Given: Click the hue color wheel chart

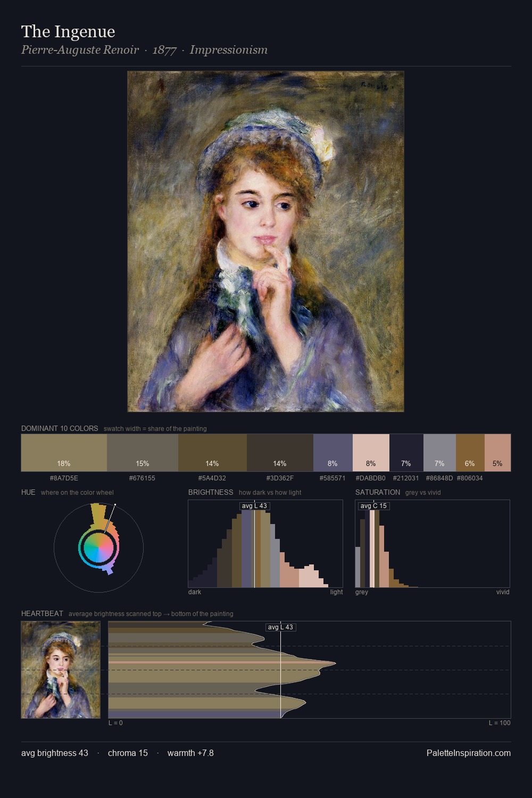Looking at the screenshot, I should click(x=98, y=547).
